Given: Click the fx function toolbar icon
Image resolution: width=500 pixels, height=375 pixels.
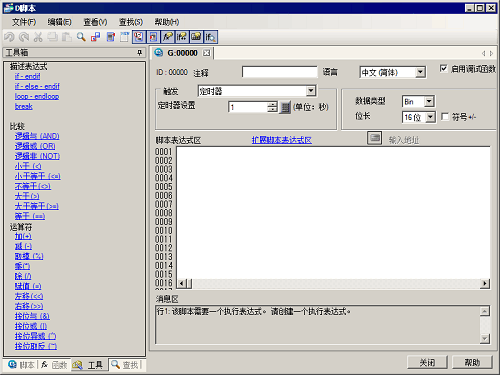Looking at the screenshot, I should coord(168,37).
